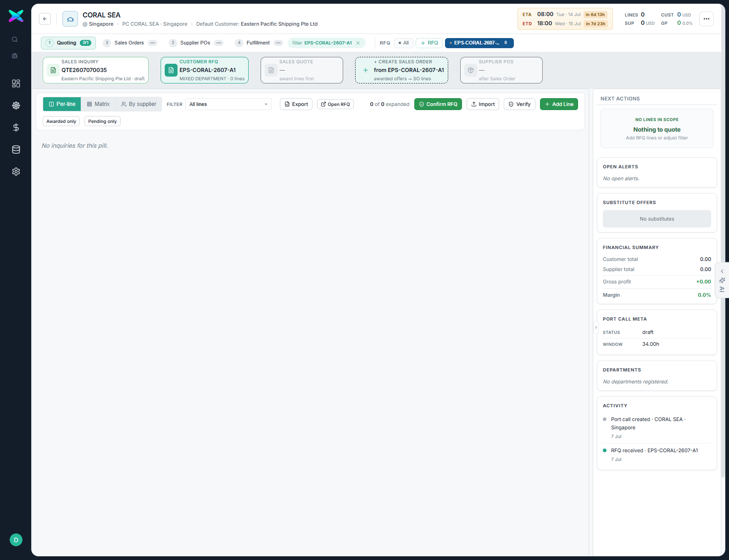Click the Supplier POs box icon
The image size is (729, 560).
471,70
